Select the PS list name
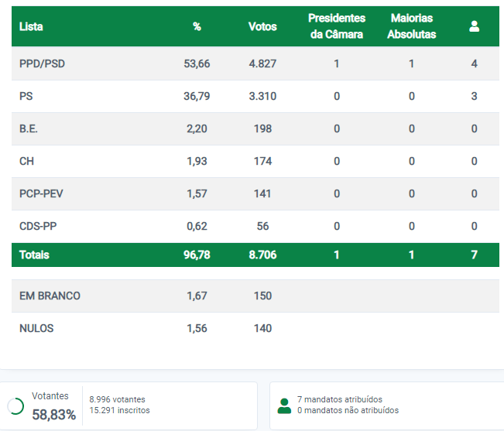Screen dimensions: 504x431 26,96
